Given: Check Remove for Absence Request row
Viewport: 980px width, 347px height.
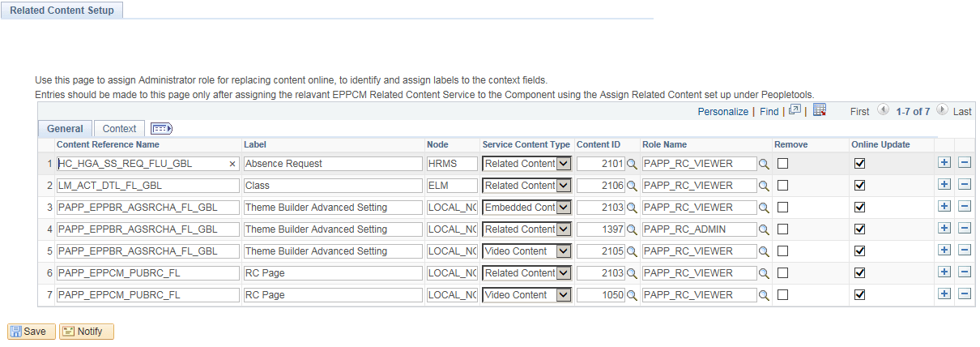Looking at the screenshot, I should pos(783,164).
